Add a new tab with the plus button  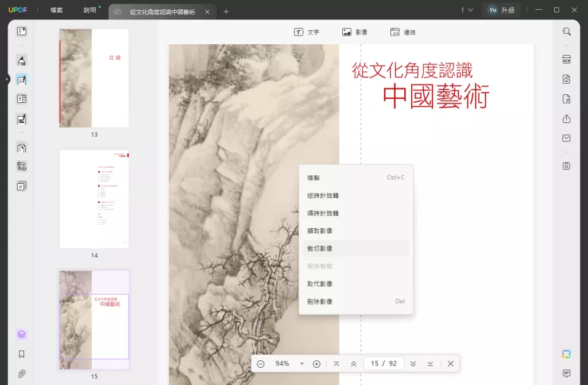point(226,12)
